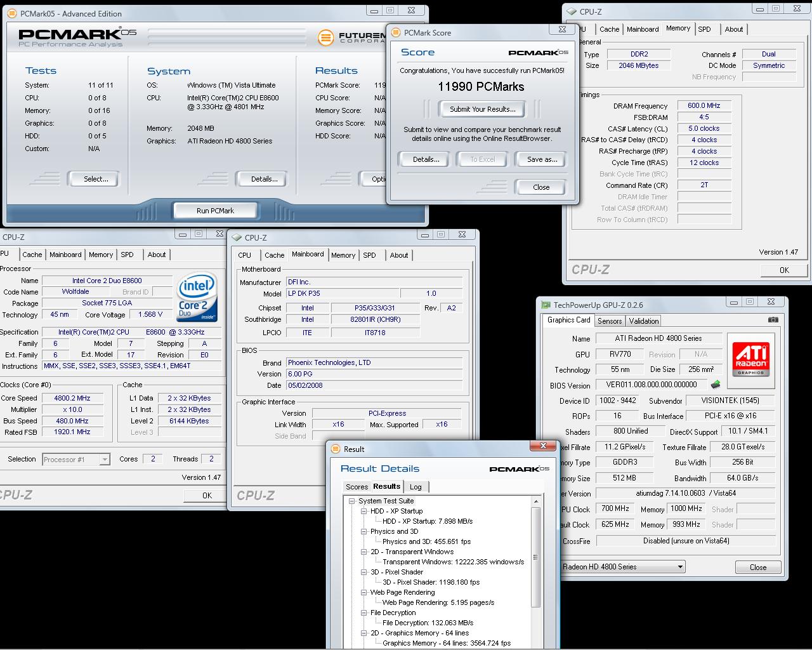Select the '3D - Pixel Shader: 1198.180 fps' row

point(431,582)
